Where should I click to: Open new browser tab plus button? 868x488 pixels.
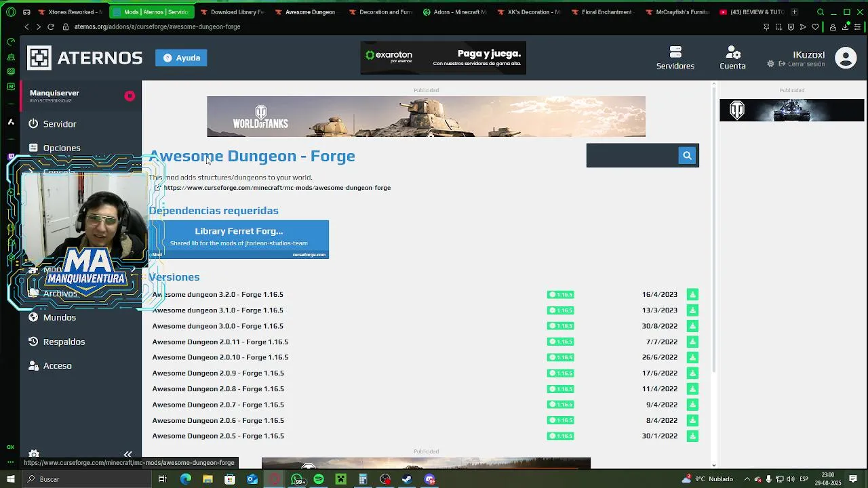click(794, 12)
